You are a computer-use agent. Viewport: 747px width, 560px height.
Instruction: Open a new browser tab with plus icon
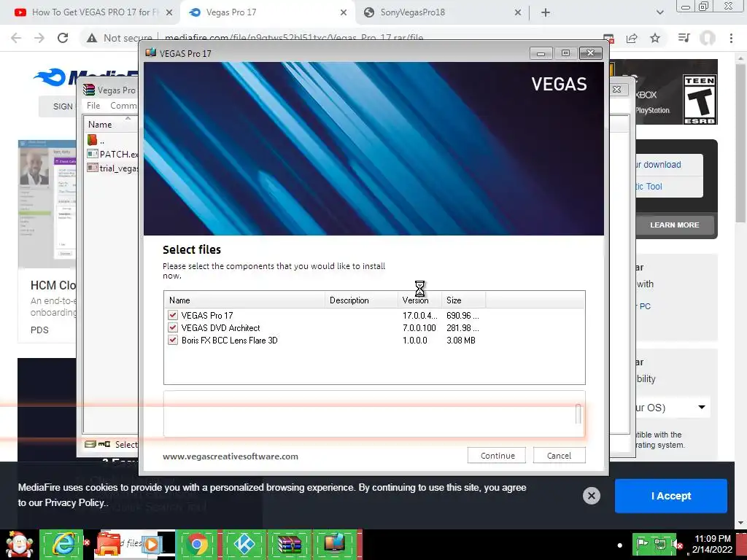(546, 13)
